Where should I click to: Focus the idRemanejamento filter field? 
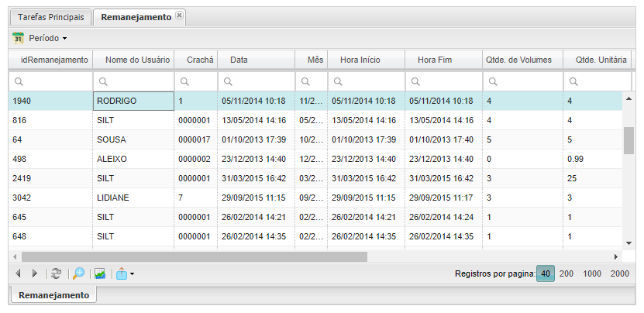click(50, 82)
